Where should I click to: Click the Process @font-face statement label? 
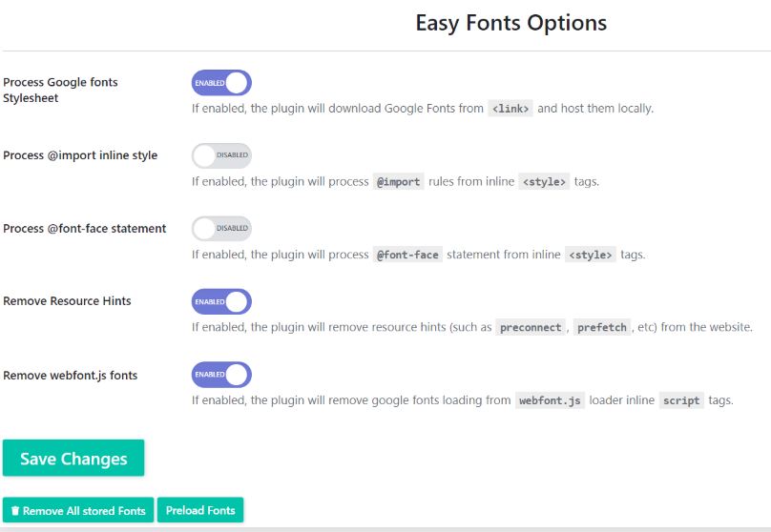85,229
